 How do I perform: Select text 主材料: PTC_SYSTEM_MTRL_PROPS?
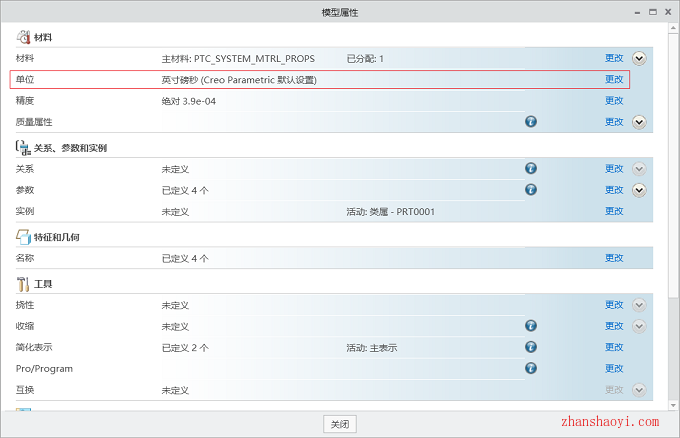coord(238,59)
